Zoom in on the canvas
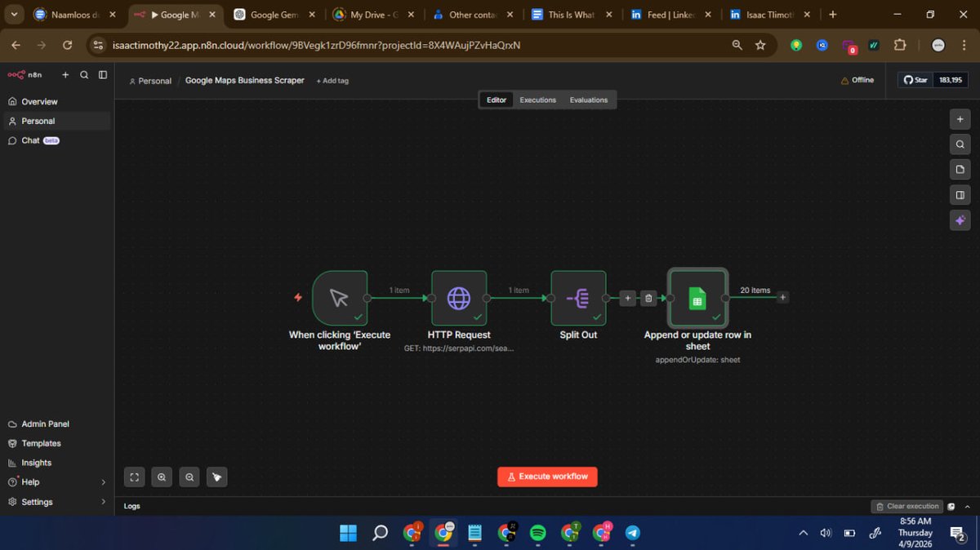 [x=162, y=477]
